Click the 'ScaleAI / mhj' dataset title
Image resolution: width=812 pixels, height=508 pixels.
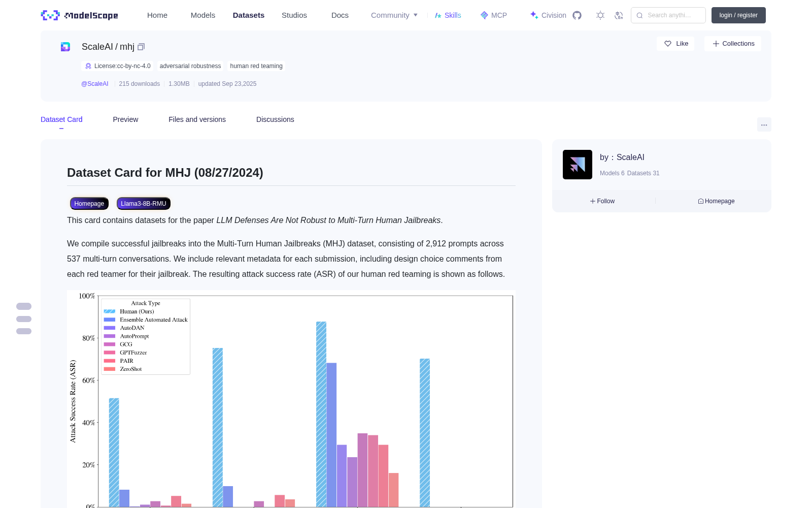[108, 47]
